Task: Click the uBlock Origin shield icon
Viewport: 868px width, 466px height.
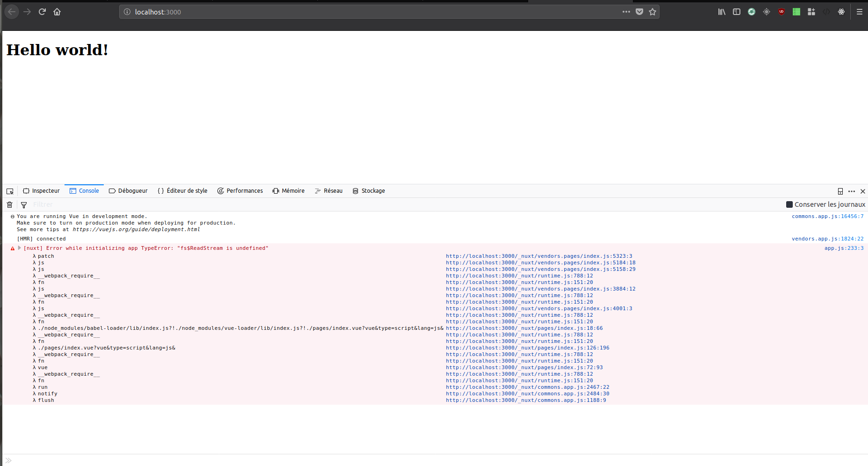Action: click(781, 12)
